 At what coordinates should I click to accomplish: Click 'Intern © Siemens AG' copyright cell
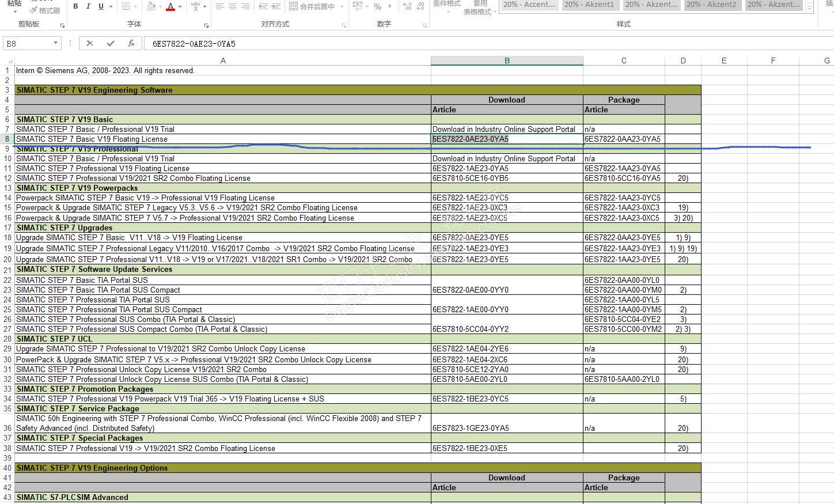click(x=223, y=70)
